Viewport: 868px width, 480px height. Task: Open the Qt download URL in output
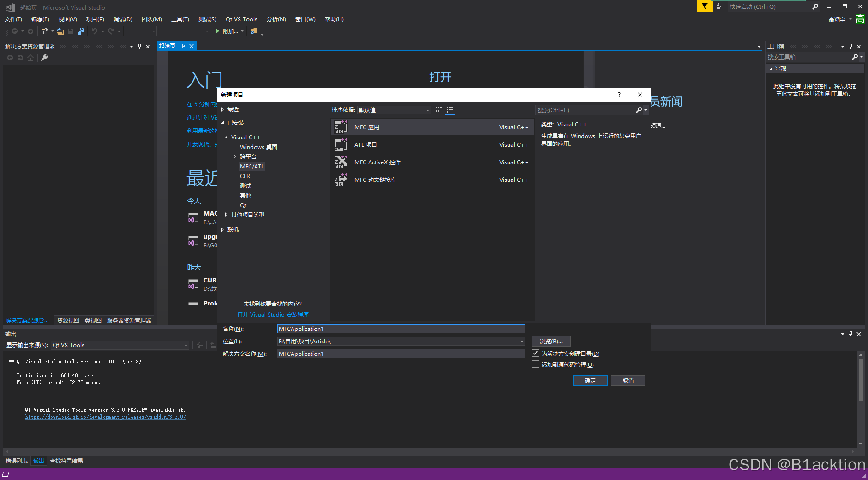pyautogui.click(x=106, y=417)
